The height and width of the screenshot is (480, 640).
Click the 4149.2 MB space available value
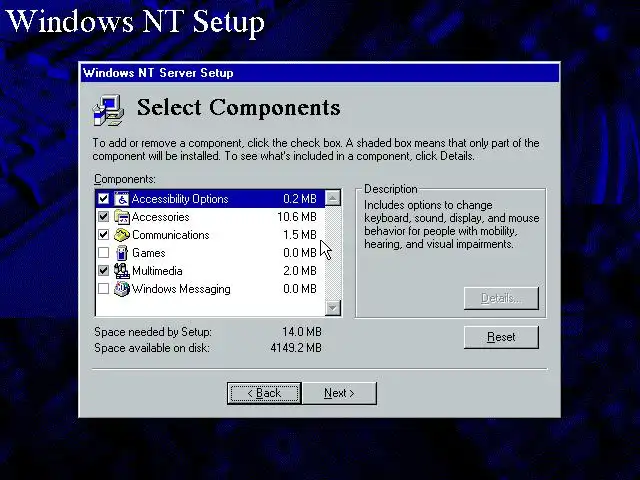(x=296, y=348)
